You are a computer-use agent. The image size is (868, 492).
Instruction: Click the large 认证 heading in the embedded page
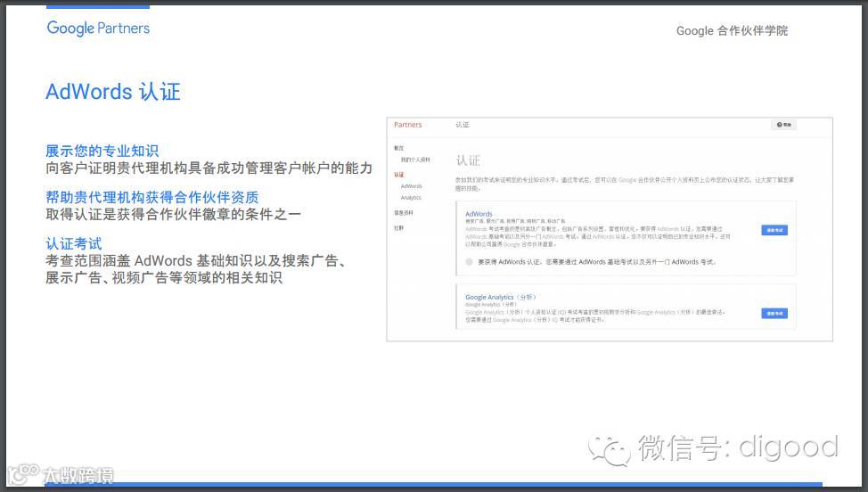(x=468, y=160)
